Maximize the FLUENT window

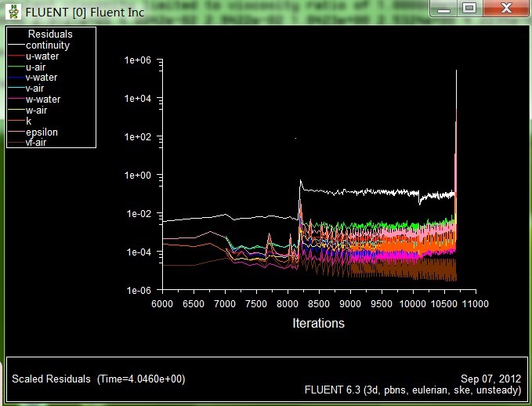(x=469, y=8)
